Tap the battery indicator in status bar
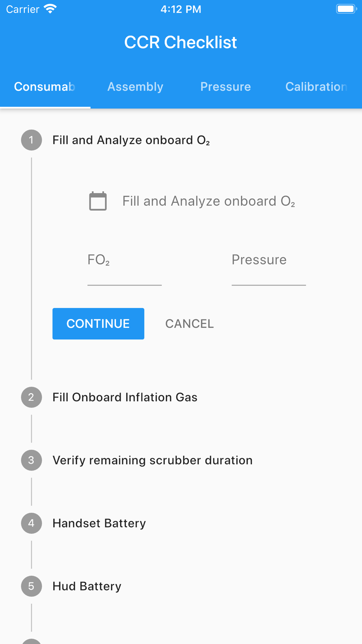 click(346, 9)
